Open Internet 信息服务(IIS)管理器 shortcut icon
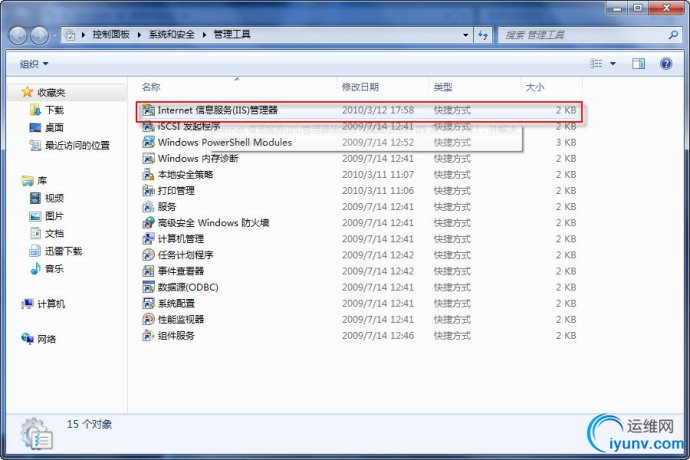The image size is (690, 460). tap(148, 110)
